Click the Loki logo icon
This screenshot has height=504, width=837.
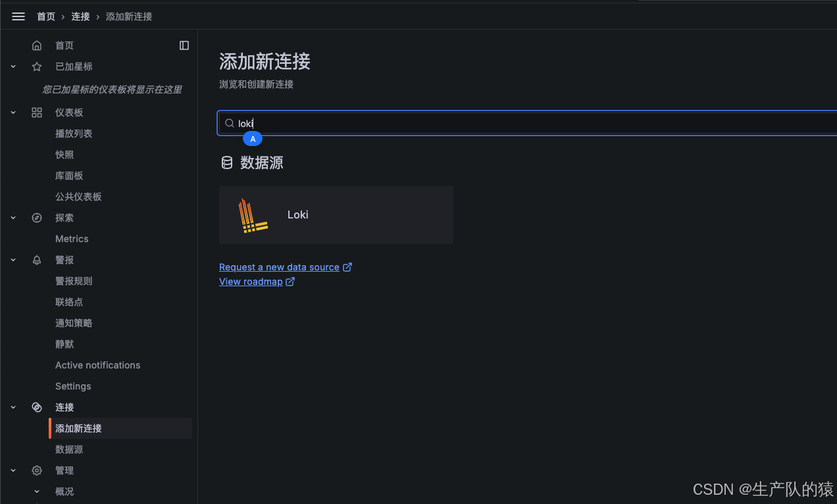point(253,215)
